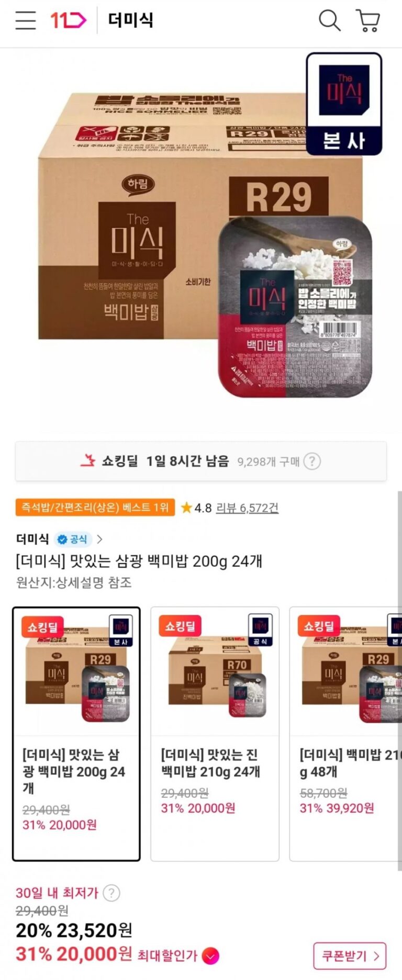Select the 삼광 백미밥 200g 24개 option card
The width and height of the screenshot is (402, 980).
click(x=76, y=734)
